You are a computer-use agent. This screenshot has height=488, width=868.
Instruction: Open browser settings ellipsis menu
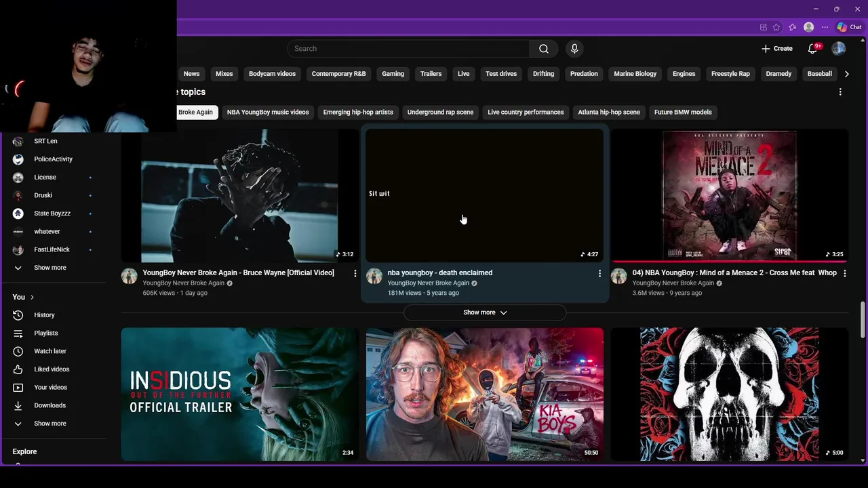(x=825, y=27)
